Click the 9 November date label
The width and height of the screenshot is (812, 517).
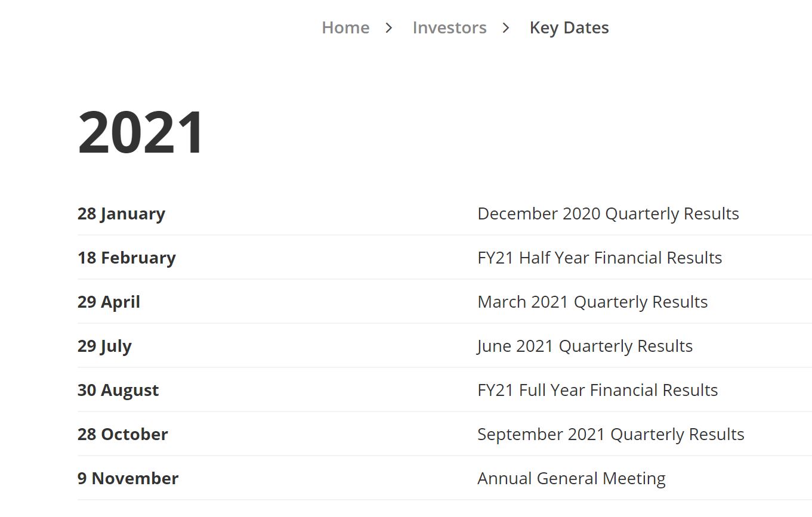click(128, 478)
